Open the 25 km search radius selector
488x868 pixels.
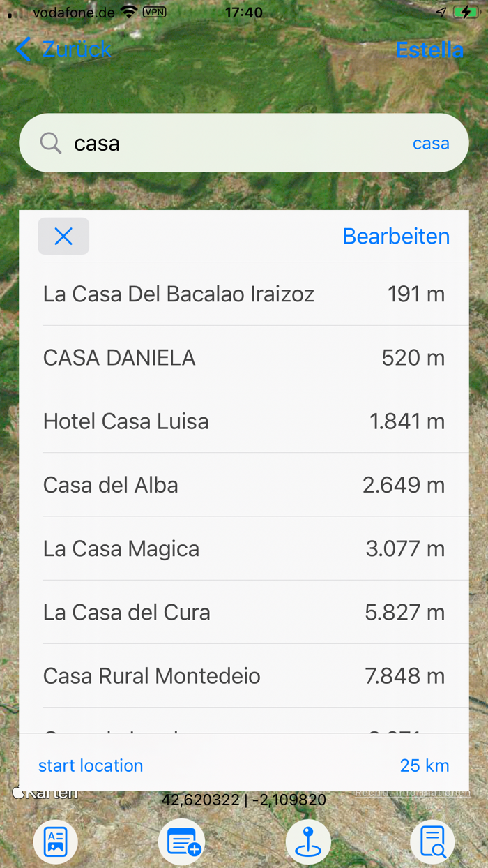pyautogui.click(x=425, y=765)
